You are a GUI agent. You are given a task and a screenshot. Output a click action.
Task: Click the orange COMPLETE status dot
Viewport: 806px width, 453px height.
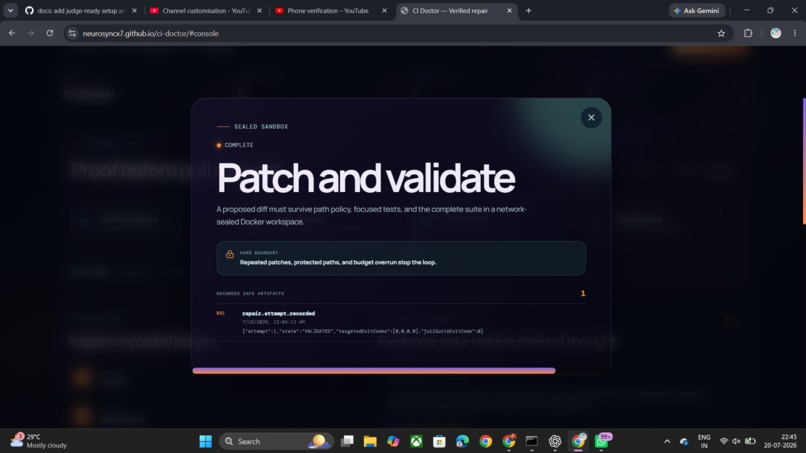[219, 146]
